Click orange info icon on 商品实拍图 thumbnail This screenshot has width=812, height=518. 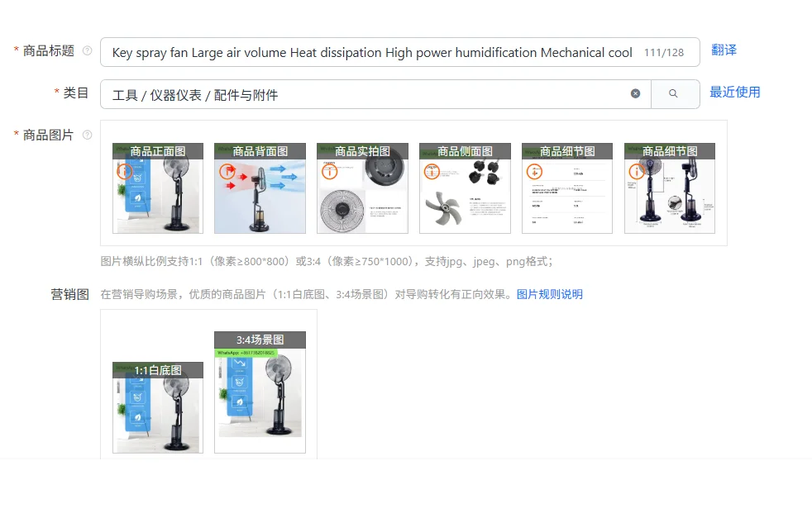click(x=330, y=171)
